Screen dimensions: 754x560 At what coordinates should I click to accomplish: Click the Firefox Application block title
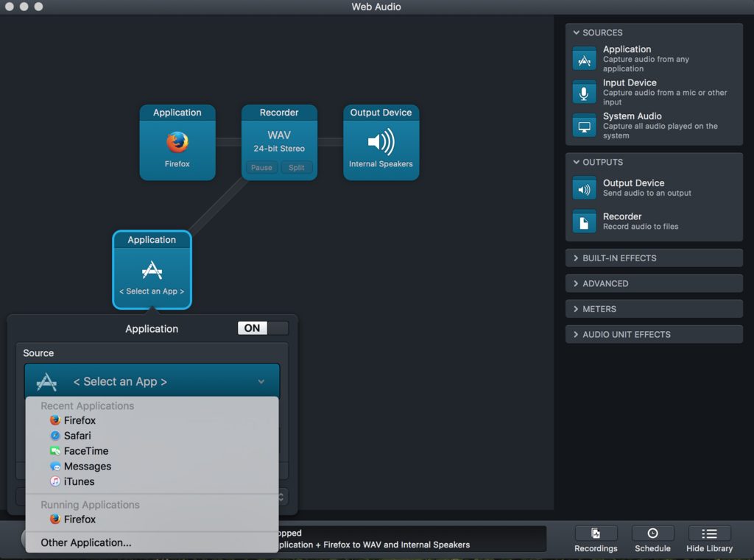[177, 113]
